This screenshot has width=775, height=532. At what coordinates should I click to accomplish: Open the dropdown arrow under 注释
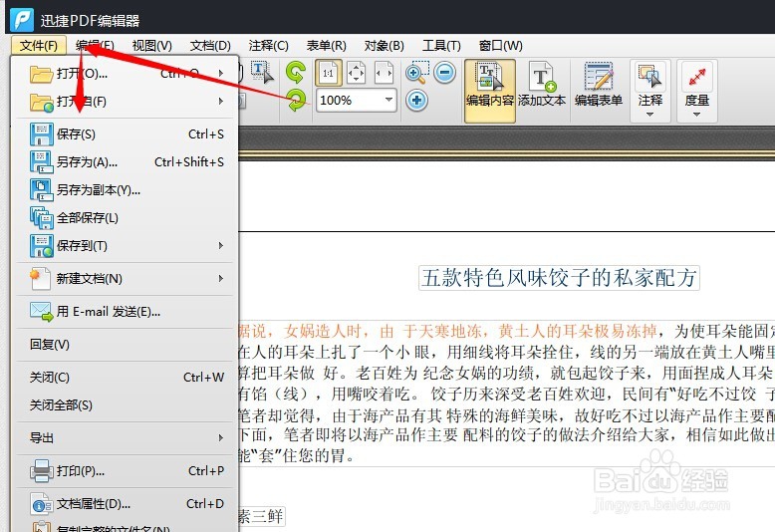[649, 115]
